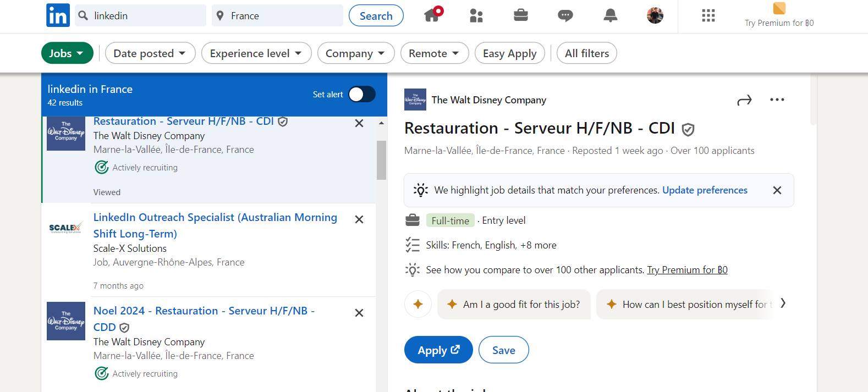Click the verified shield beside the job detail title
868x392 pixels.
tap(688, 129)
